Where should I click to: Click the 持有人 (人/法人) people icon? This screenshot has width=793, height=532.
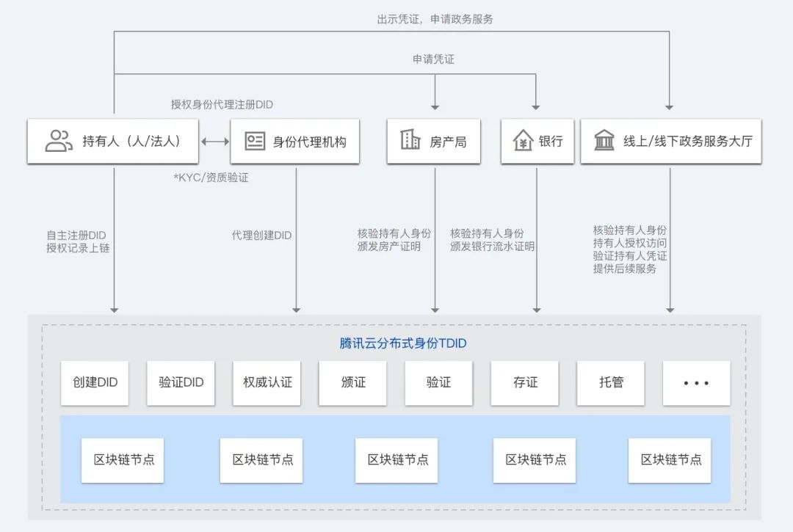[x=59, y=139]
